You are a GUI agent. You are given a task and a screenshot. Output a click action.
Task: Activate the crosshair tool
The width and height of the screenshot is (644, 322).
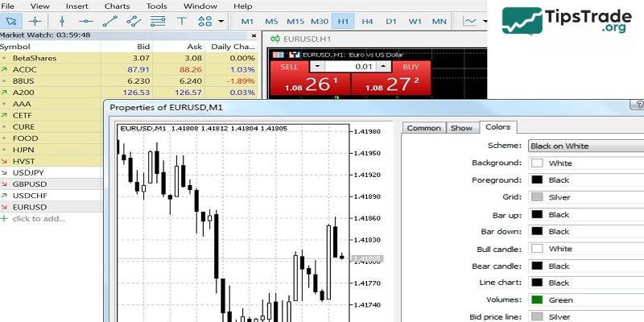click(34, 21)
